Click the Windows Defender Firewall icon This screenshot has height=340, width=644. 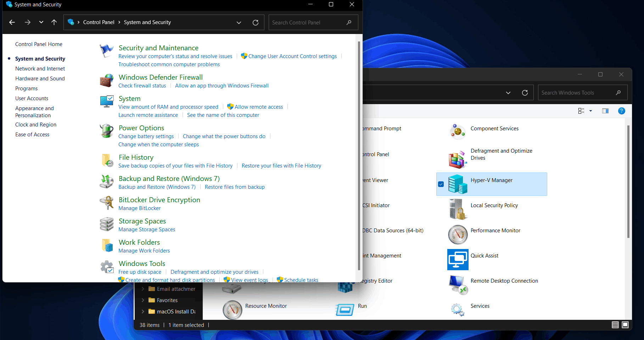[106, 81]
